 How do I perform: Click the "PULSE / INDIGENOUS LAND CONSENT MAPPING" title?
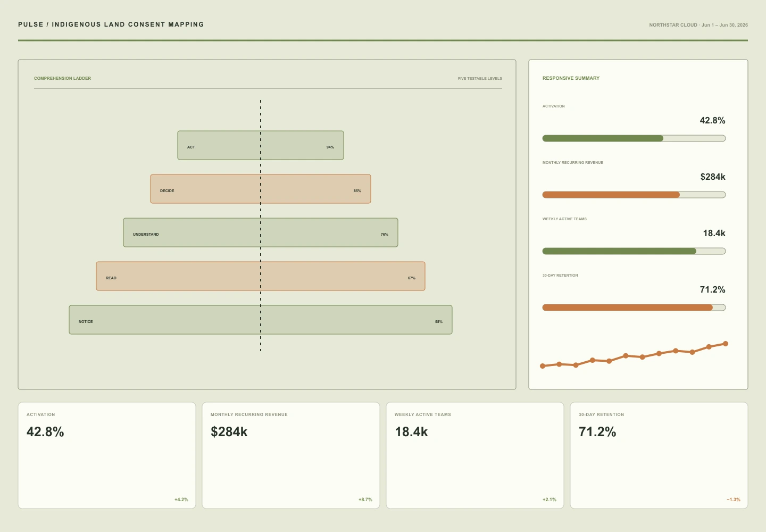(x=111, y=24)
